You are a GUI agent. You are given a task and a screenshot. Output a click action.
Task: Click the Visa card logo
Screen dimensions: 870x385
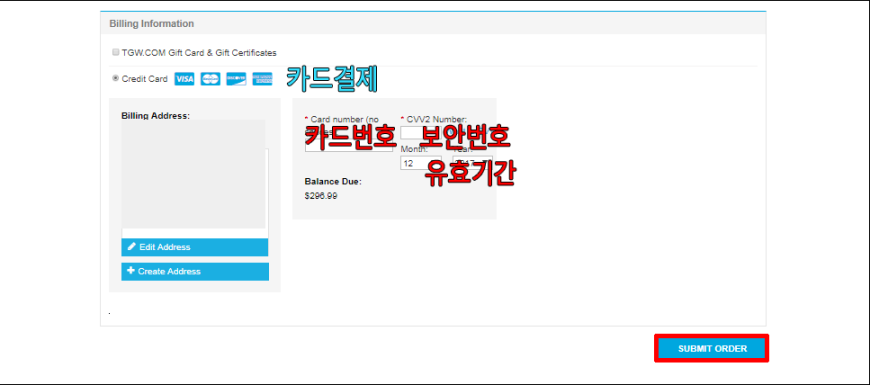pyautogui.click(x=184, y=79)
